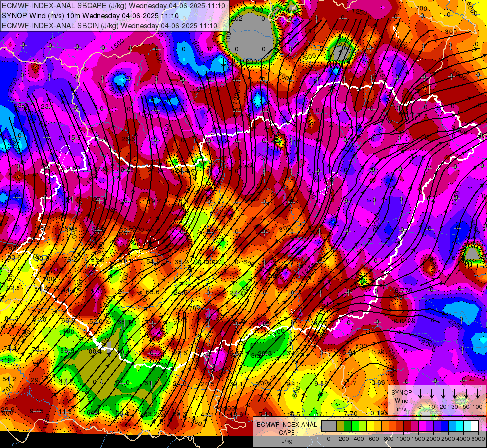The image size is (487, 448).
Task: Click the 9.59 CIN value
Action: [x=73, y=169]
